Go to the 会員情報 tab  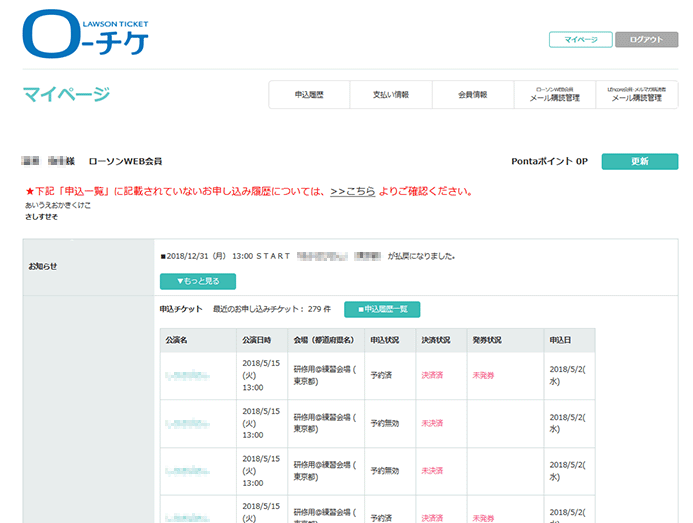pyautogui.click(x=472, y=95)
